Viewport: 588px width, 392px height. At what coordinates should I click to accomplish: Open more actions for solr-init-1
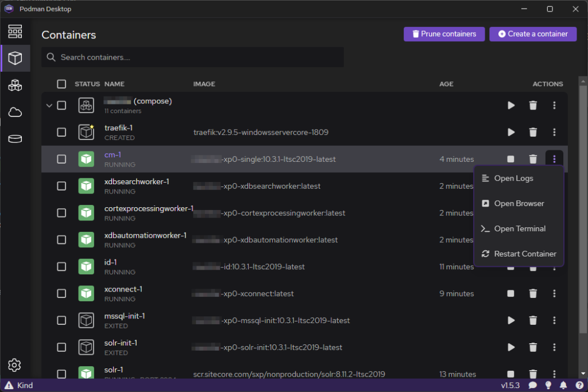click(x=554, y=347)
